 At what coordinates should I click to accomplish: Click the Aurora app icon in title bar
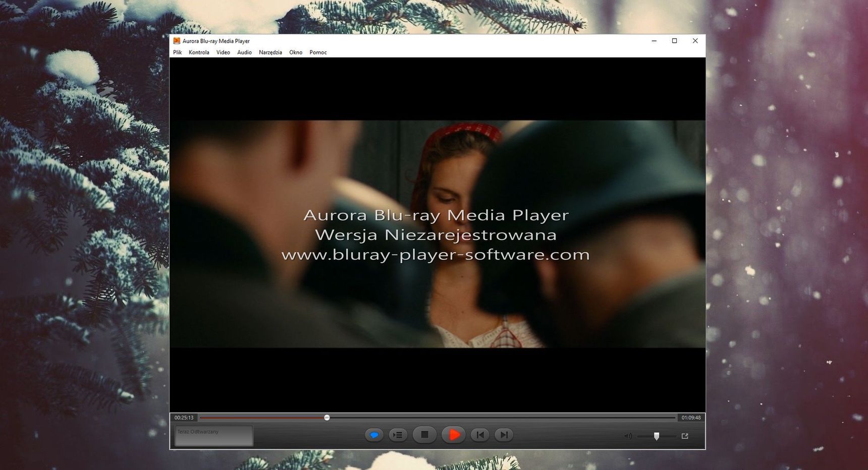177,41
